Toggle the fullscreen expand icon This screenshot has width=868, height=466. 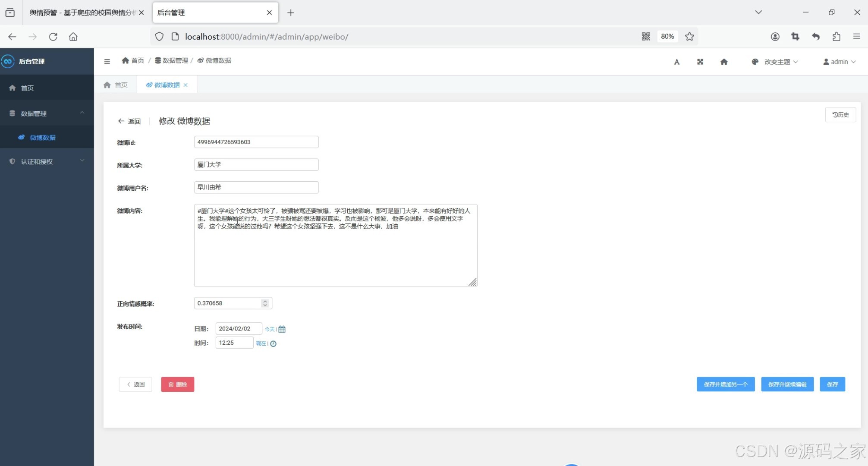click(700, 62)
